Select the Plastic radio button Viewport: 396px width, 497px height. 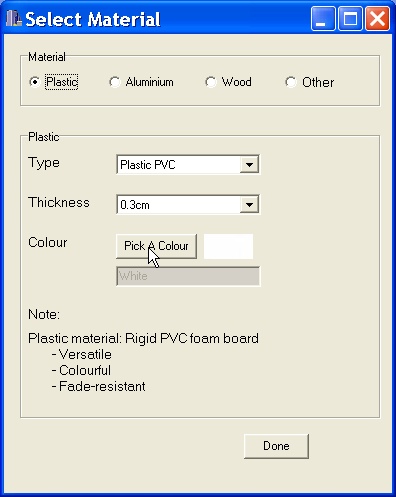pyautogui.click(x=35, y=82)
